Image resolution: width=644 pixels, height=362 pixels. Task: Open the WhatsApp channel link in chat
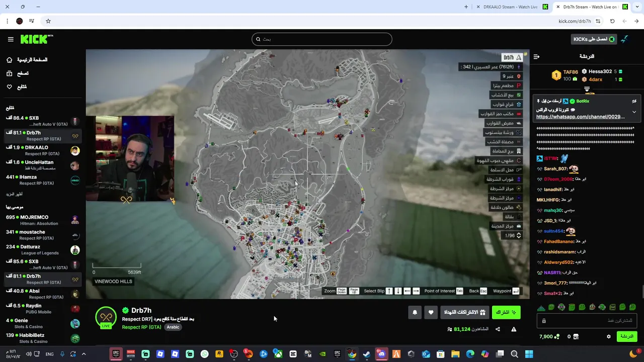[580, 117]
